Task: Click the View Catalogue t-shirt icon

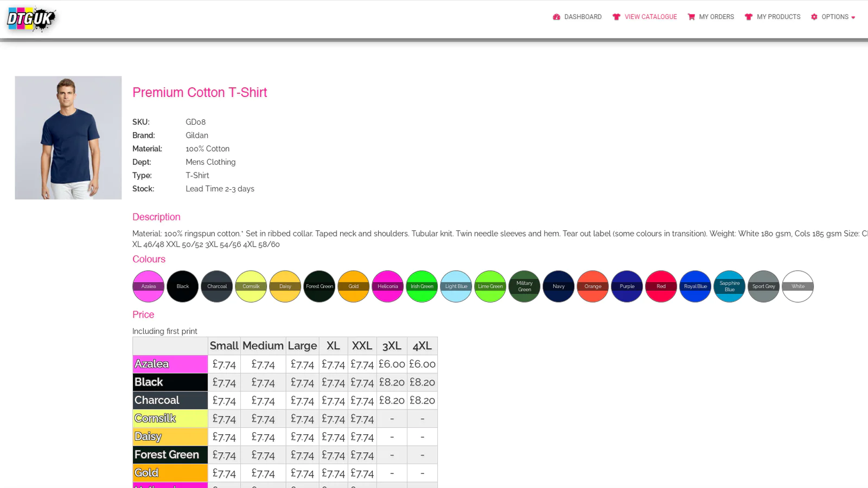Action: pos(616,17)
